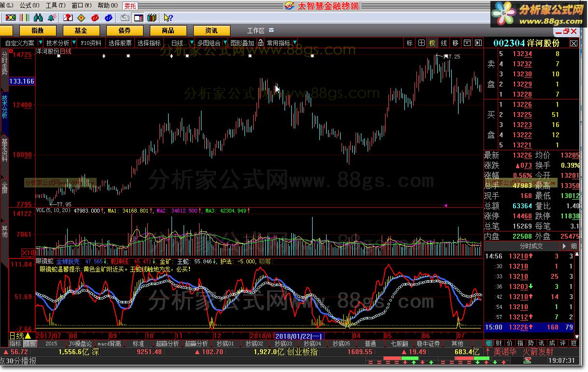This screenshot has width=588, height=372.
Task: Expand the 日线 period dropdown arrow
Action: (x=192, y=43)
